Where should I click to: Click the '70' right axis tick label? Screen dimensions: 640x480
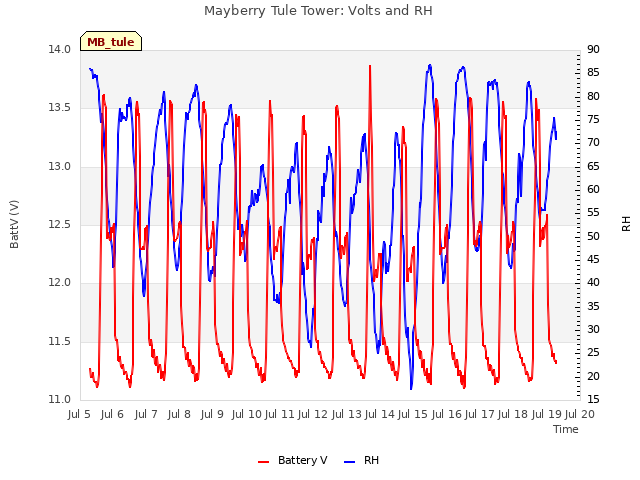tap(593, 142)
